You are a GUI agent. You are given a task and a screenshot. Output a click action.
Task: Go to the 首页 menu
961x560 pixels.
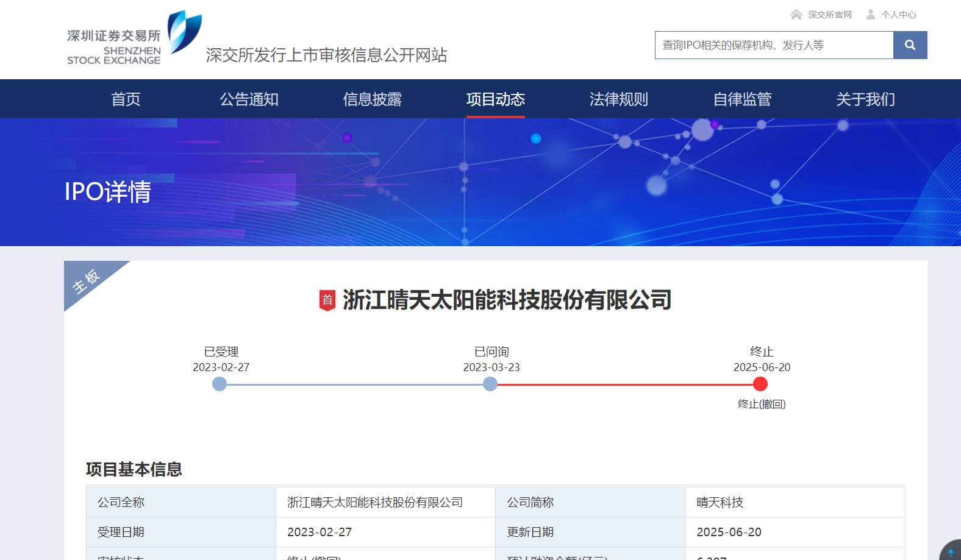tap(126, 99)
